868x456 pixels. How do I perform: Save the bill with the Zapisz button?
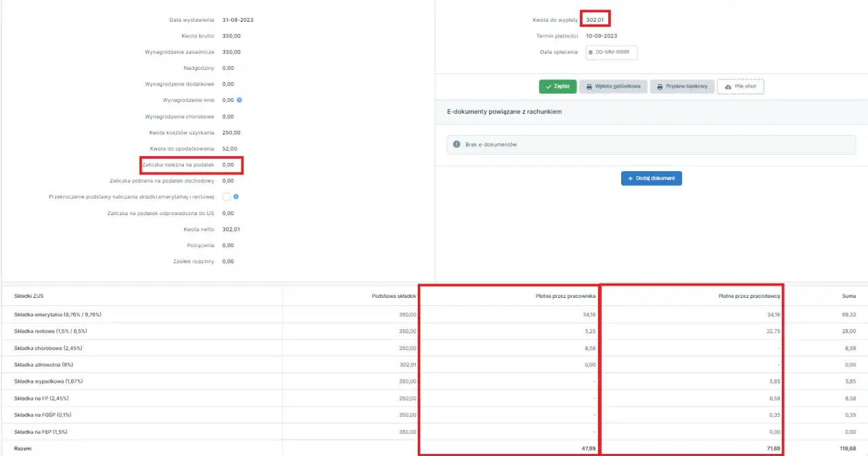(x=557, y=87)
